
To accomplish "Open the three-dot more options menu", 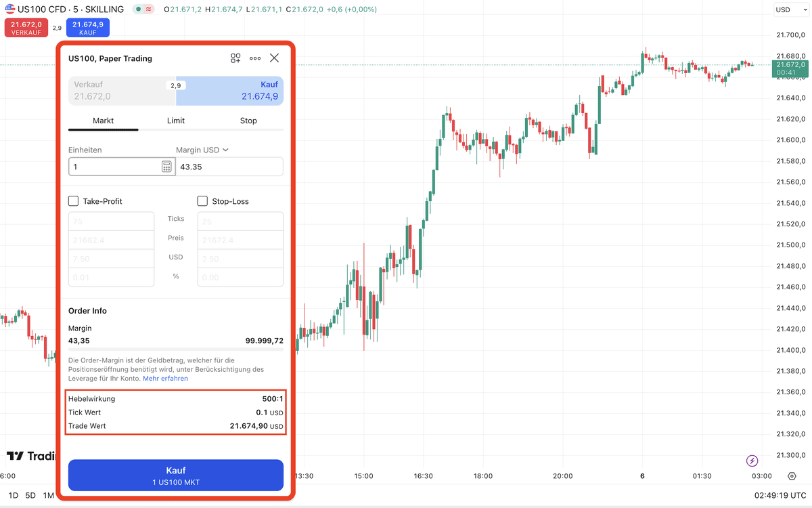I will pos(255,58).
